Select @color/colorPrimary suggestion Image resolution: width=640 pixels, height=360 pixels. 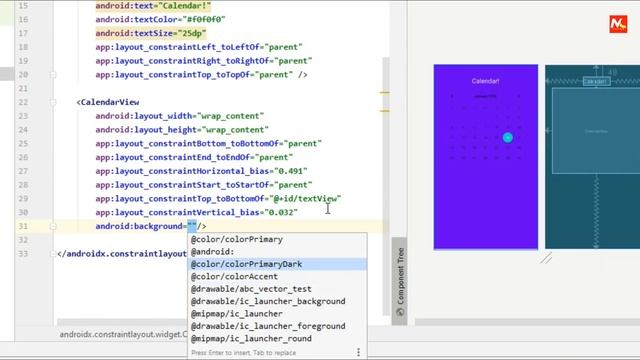(277, 239)
